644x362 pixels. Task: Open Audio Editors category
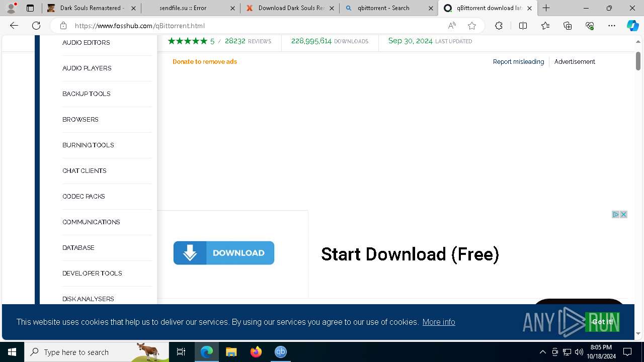[86, 43]
